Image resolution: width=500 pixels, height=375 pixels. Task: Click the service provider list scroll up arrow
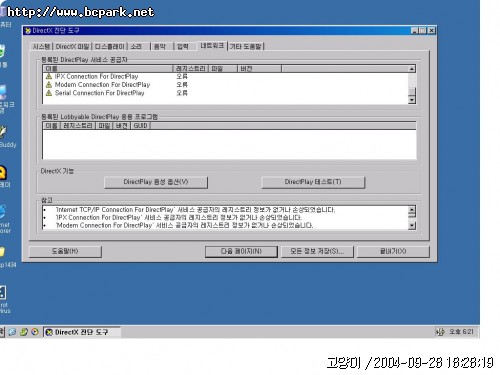[412, 69]
